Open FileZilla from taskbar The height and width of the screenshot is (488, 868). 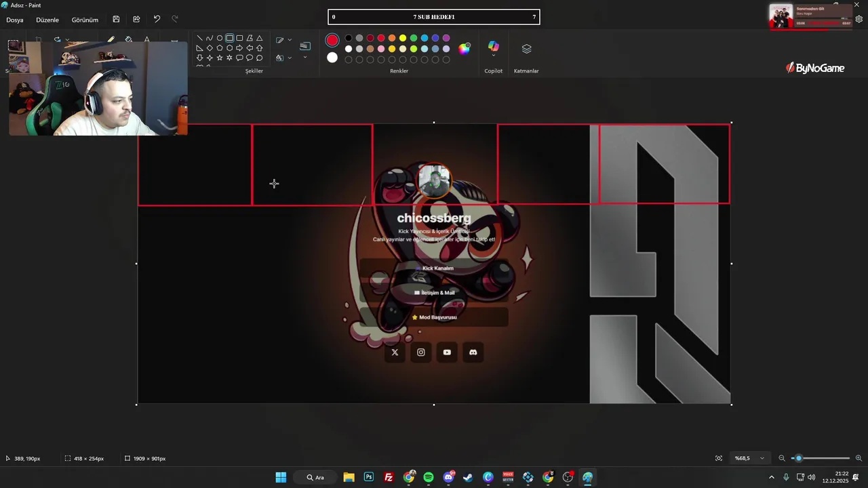(389, 477)
